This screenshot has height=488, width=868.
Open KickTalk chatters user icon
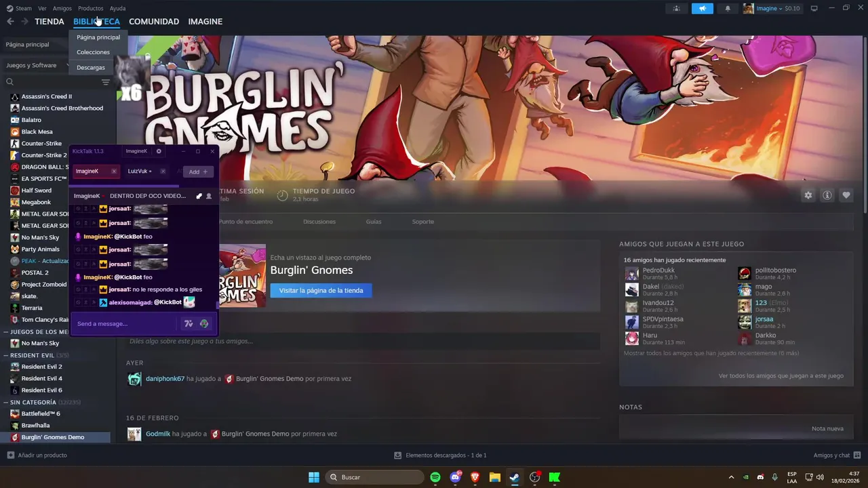[x=209, y=196]
